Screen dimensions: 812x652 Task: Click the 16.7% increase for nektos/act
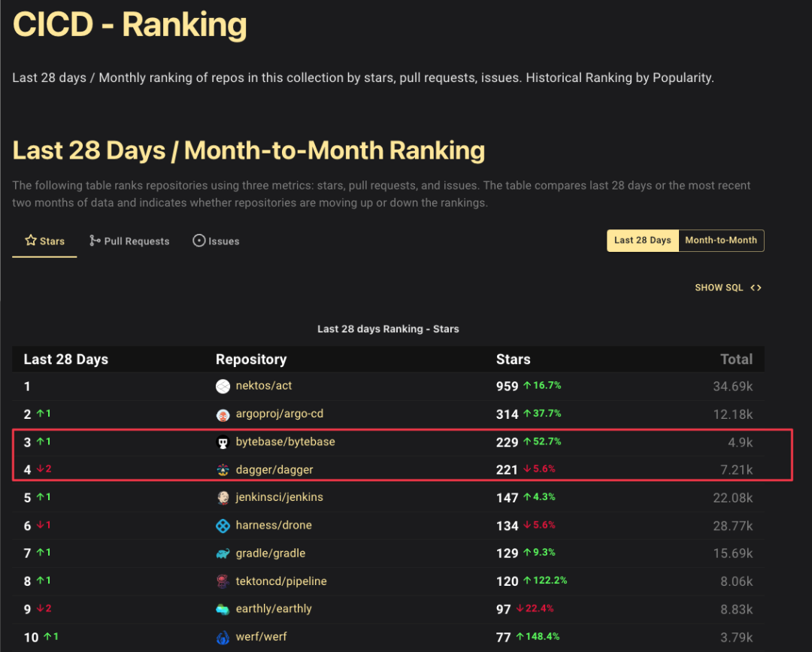click(542, 385)
